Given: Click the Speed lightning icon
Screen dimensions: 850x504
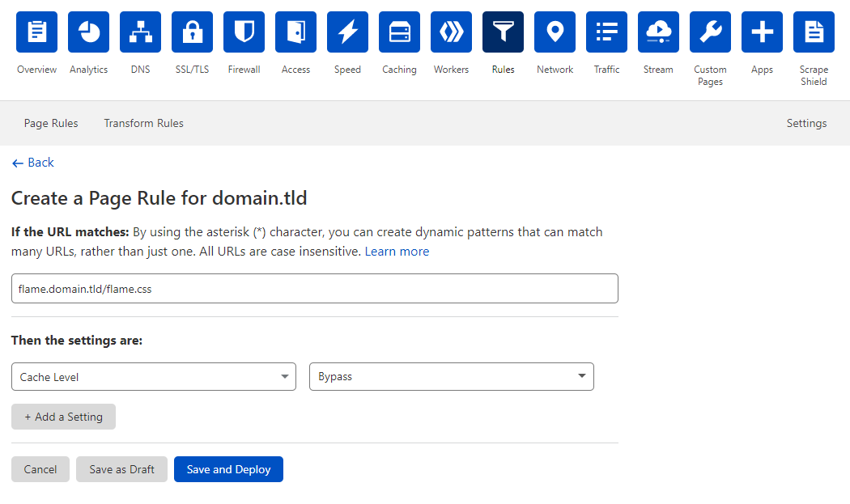Looking at the screenshot, I should [347, 32].
